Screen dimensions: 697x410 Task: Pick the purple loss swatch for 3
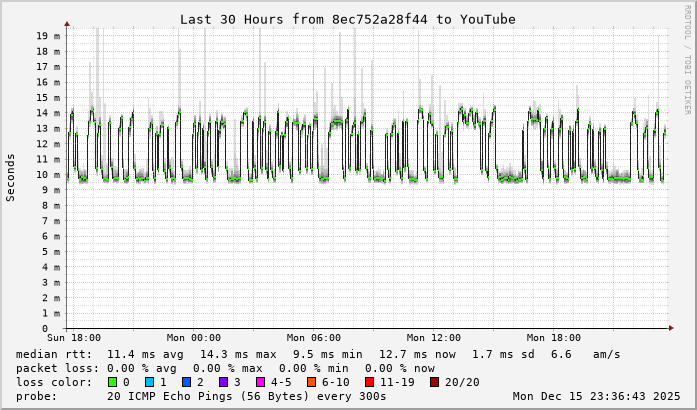tap(224, 382)
